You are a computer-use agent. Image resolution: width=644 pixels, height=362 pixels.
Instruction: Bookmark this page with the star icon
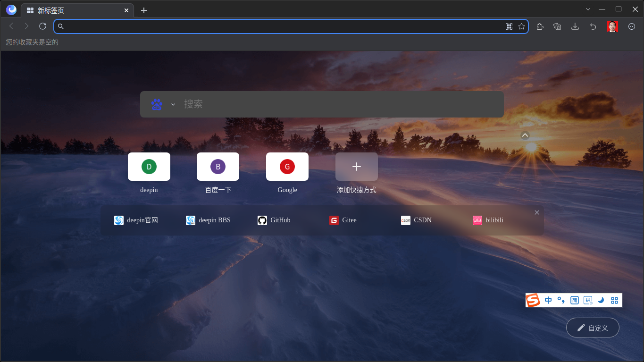click(x=521, y=26)
